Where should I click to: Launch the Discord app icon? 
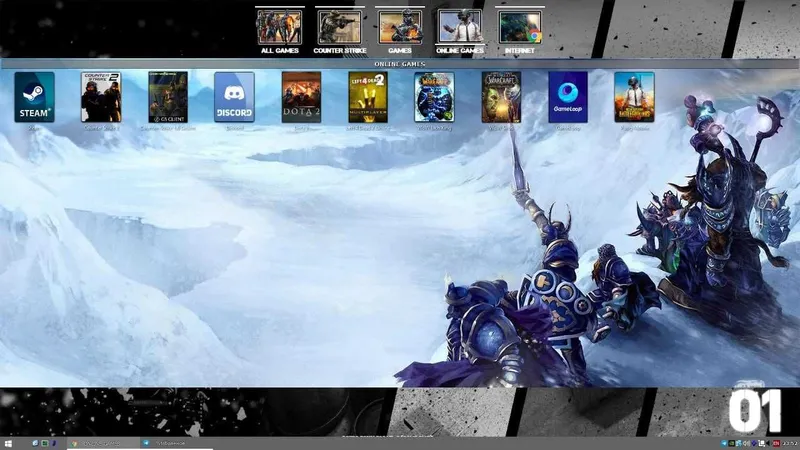[234, 97]
